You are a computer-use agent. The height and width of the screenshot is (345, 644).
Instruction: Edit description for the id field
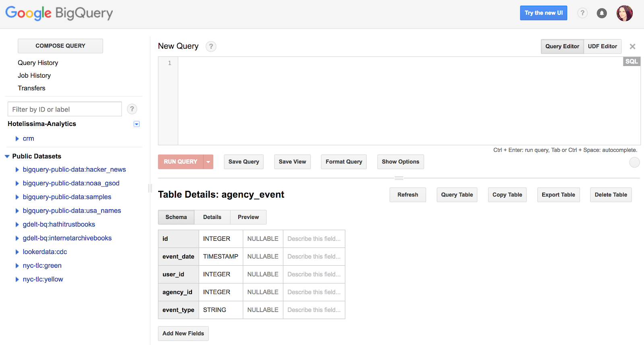pos(314,239)
